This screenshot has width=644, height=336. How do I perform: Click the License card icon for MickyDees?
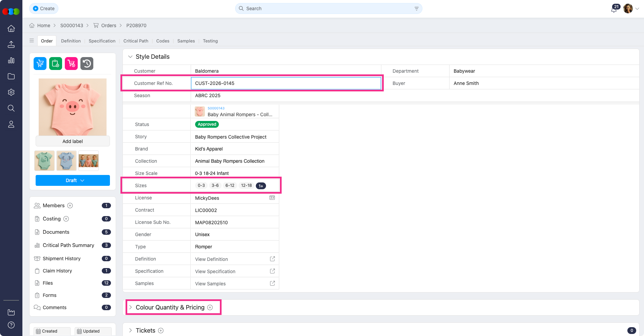click(x=272, y=198)
